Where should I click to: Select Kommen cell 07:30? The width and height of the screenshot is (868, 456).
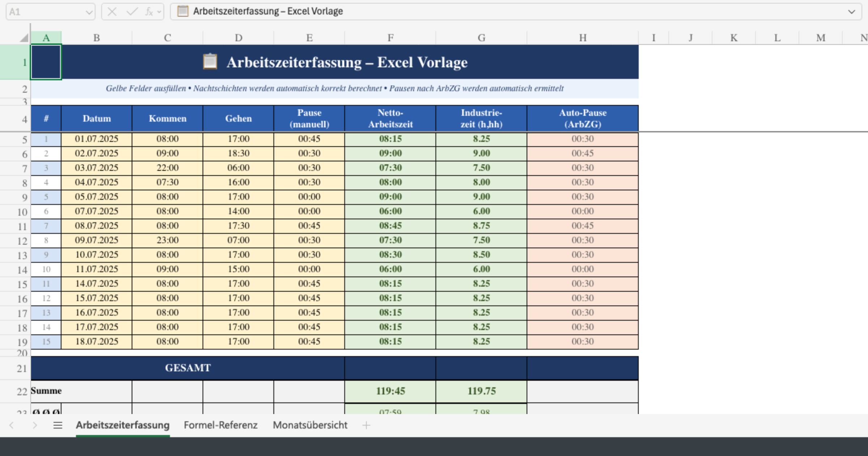[167, 182]
